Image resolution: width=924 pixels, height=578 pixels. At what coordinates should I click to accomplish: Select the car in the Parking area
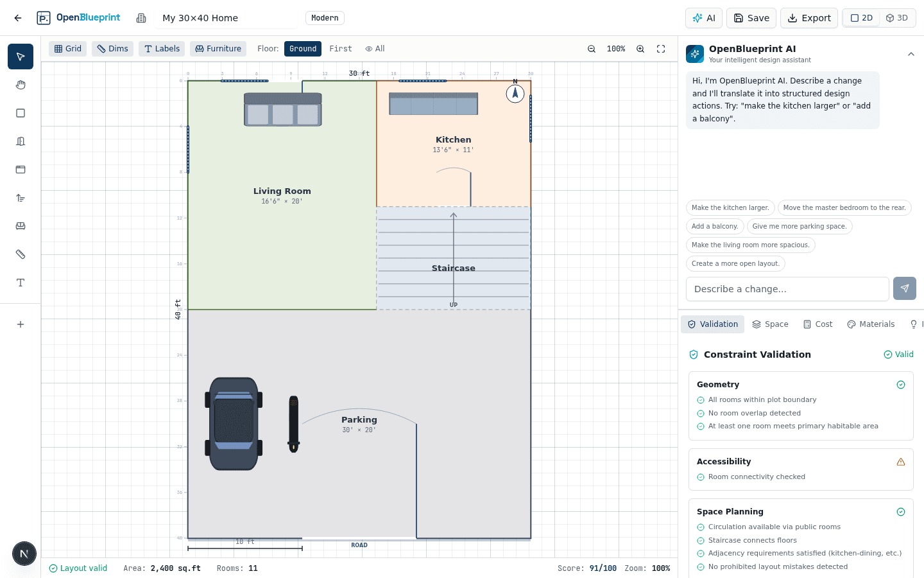coord(234,424)
